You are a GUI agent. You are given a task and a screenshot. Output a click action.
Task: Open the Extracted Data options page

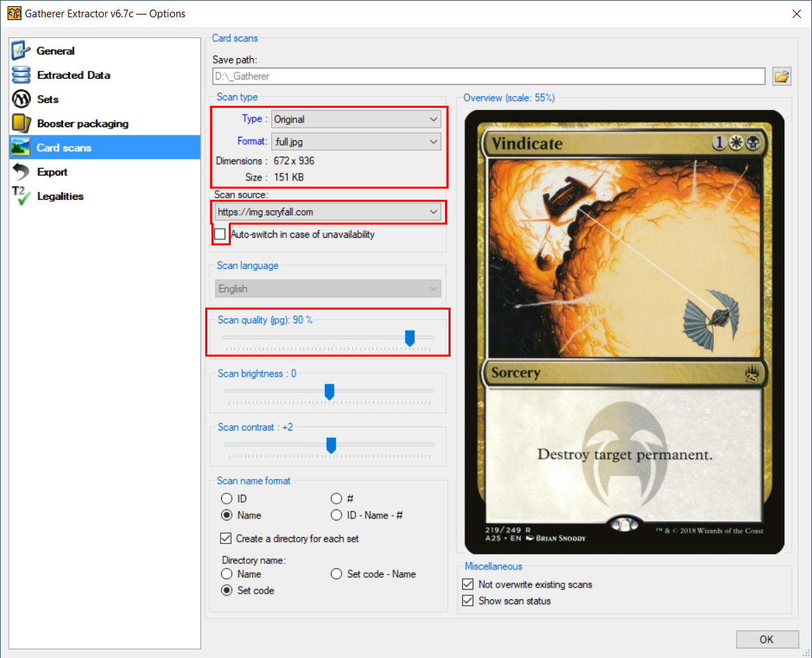tap(73, 75)
